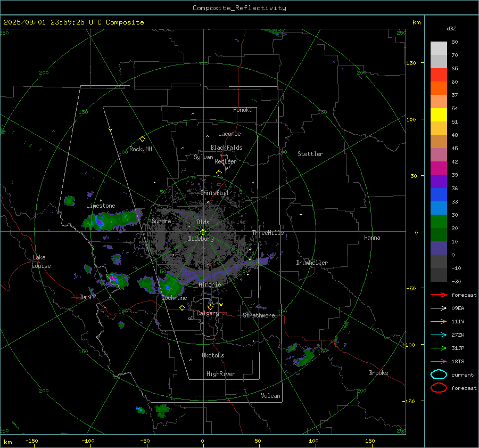Pick the purple 36-39 dBZ color swatch

click(439, 182)
